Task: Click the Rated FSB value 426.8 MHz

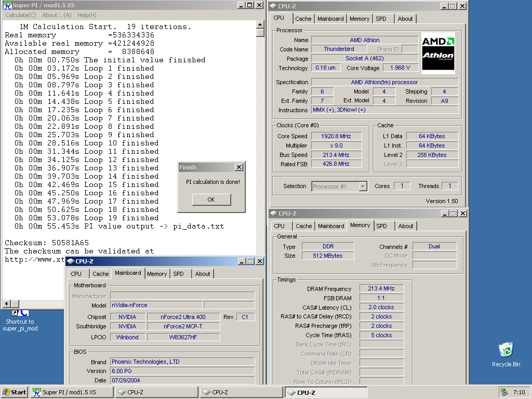Action: pos(336,164)
